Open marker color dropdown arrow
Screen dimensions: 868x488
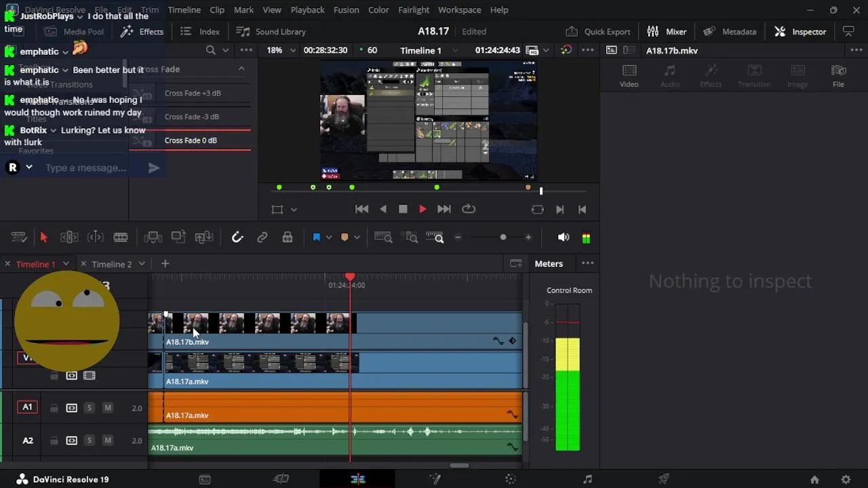[357, 237]
